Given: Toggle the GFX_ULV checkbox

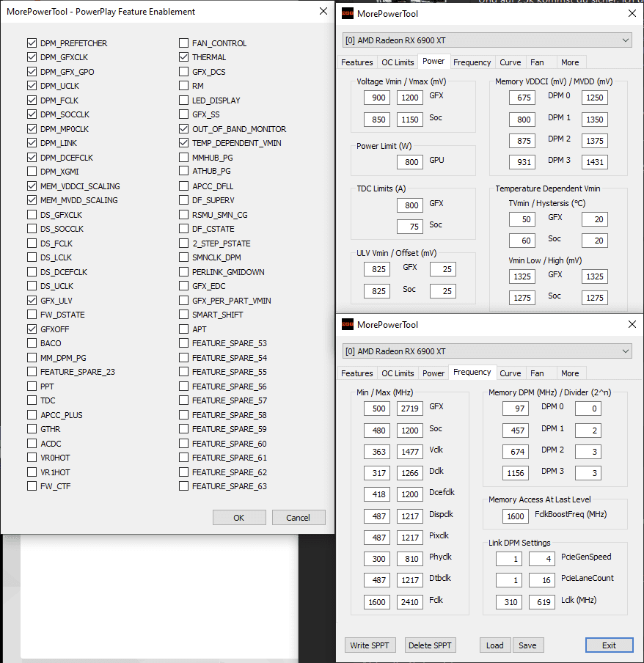Looking at the screenshot, I should coord(32,300).
